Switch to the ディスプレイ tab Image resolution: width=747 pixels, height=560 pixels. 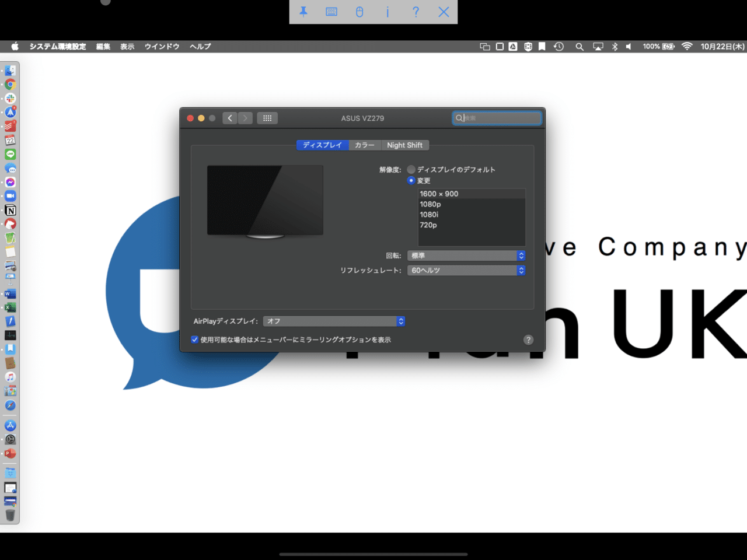322,145
